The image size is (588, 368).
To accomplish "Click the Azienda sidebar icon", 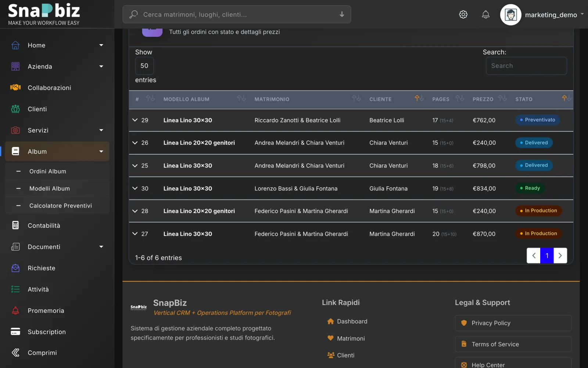I will (x=15, y=66).
